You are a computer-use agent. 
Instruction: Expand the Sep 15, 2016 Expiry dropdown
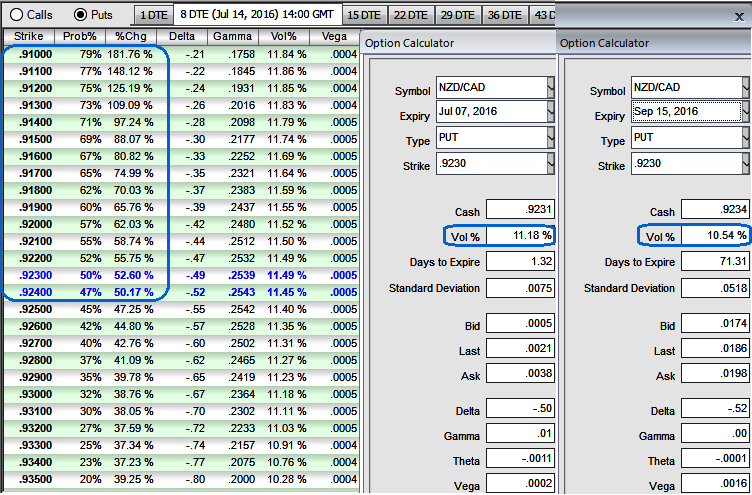pyautogui.click(x=746, y=113)
